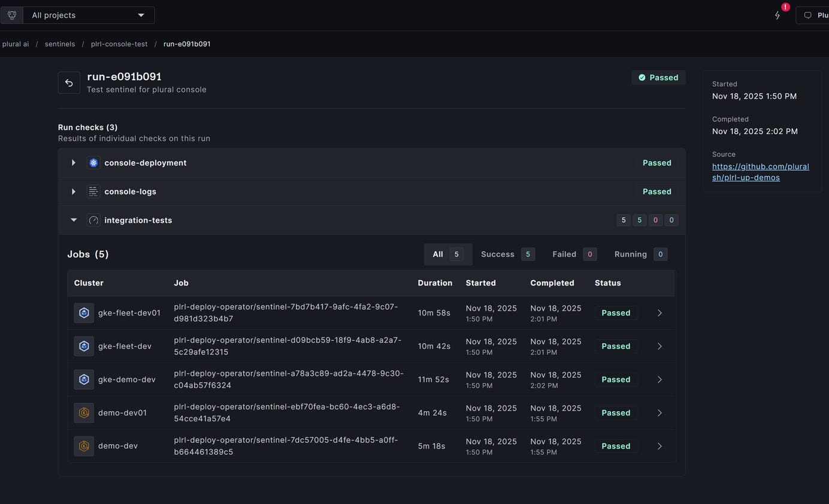Collapse the integration-tests check
Viewport: 829px width, 504px height.
74,220
